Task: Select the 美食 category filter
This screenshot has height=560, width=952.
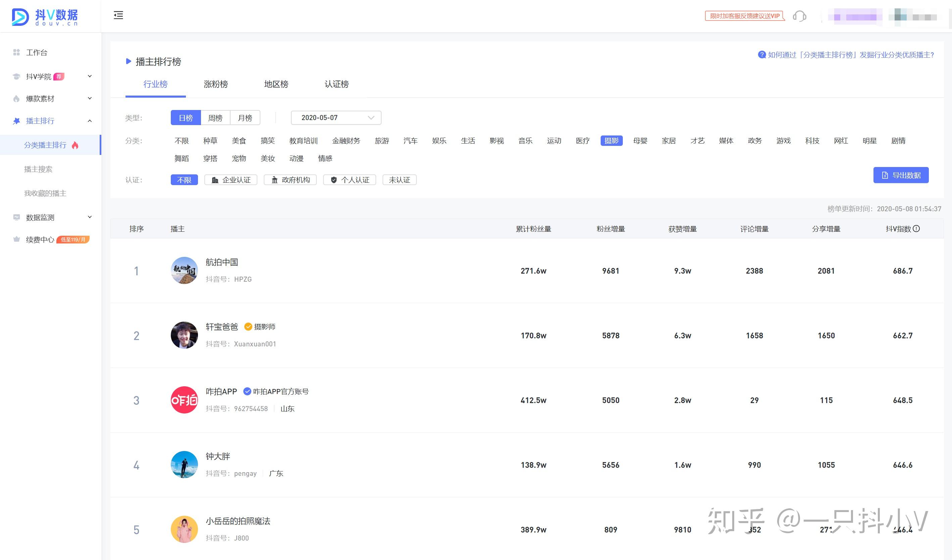Action: click(x=239, y=141)
